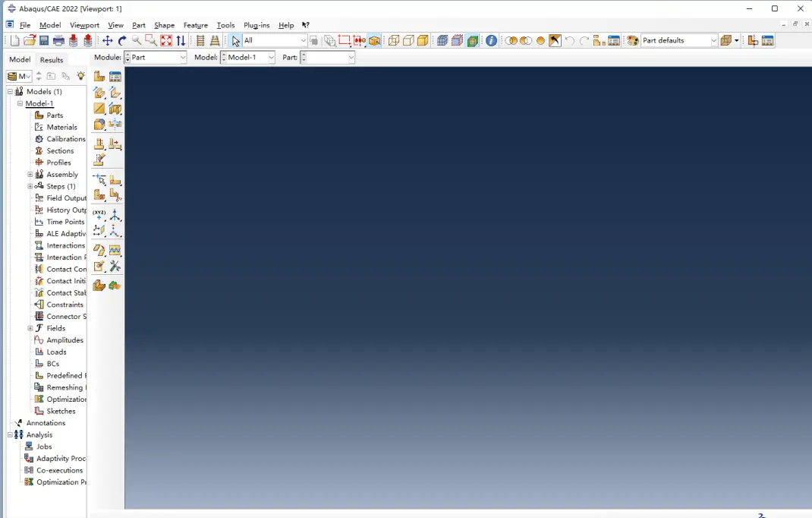
Task: Click the Save Model Database icon
Action: (44, 41)
